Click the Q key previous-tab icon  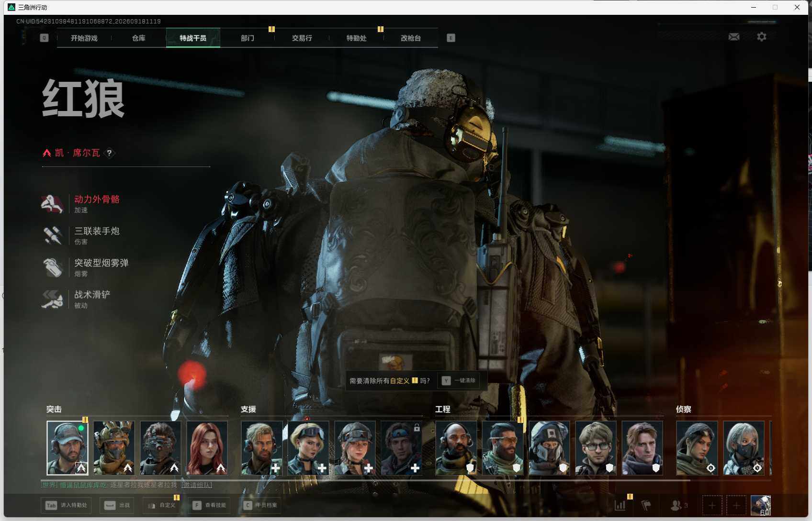(x=44, y=38)
